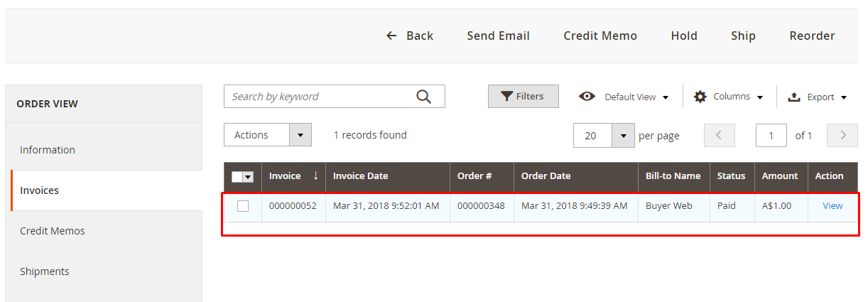
Task: Sort by Invoice column arrow
Action: click(315, 176)
